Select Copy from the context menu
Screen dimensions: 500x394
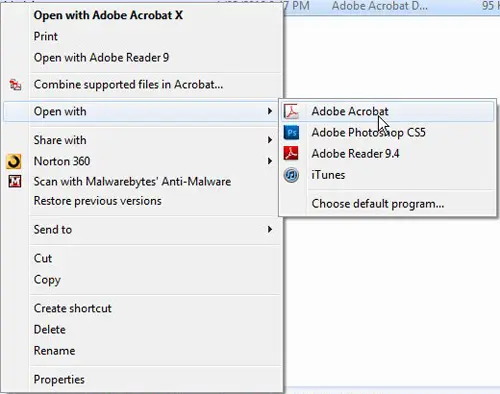coord(47,280)
